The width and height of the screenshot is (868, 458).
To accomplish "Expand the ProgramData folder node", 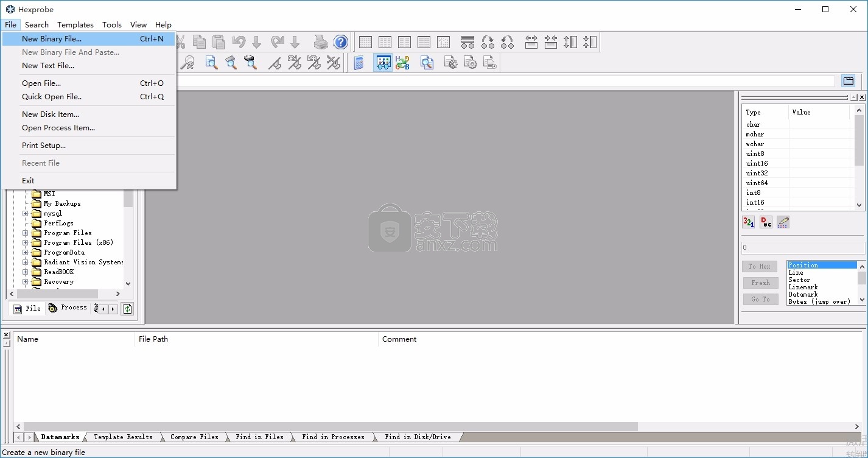I will tap(26, 253).
